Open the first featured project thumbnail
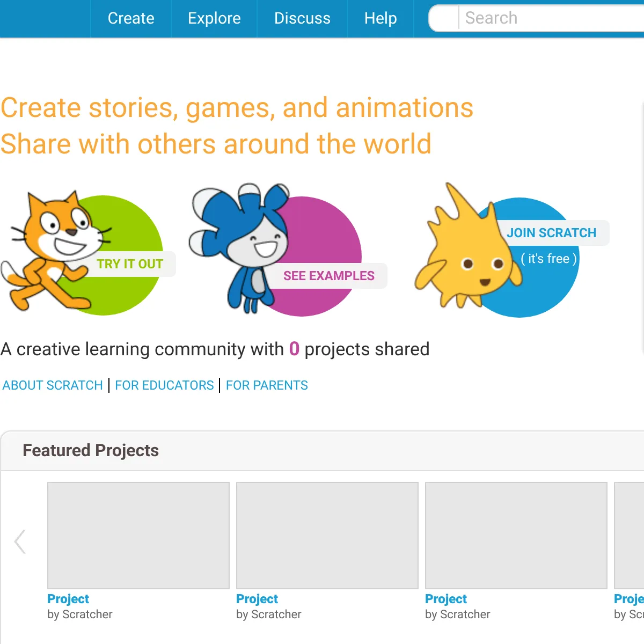Screen dimensions: 644x644 tap(138, 536)
